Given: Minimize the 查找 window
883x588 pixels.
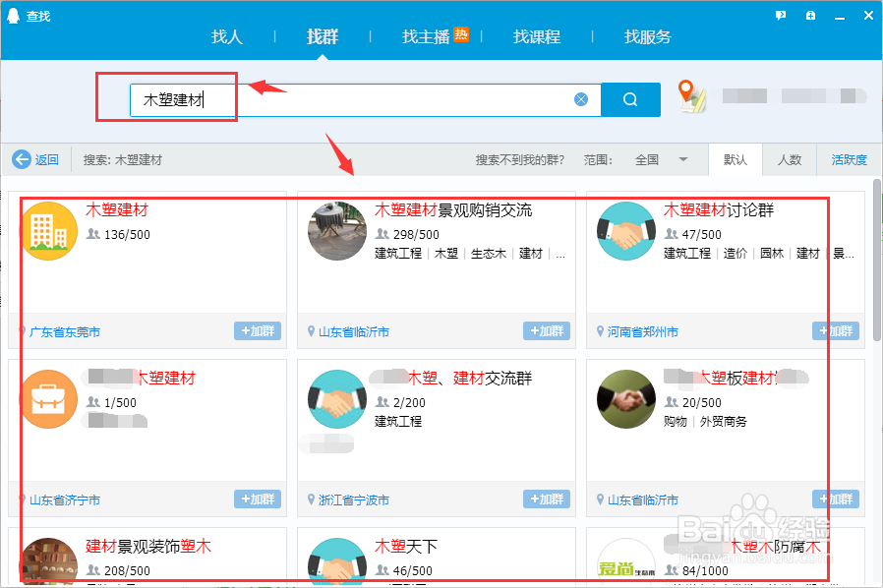Looking at the screenshot, I should (x=840, y=17).
